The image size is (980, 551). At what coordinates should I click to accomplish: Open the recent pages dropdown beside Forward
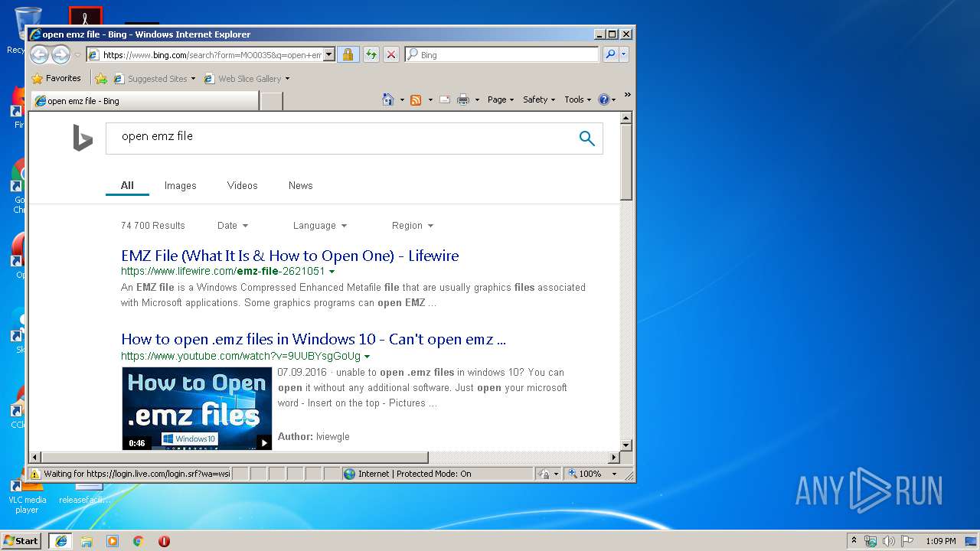[77, 55]
